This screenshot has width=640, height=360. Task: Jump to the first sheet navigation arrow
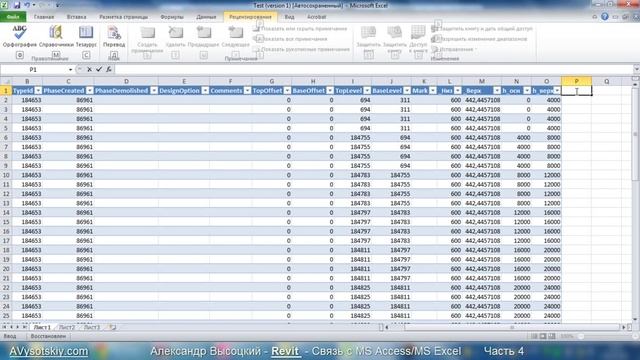pos(4,327)
